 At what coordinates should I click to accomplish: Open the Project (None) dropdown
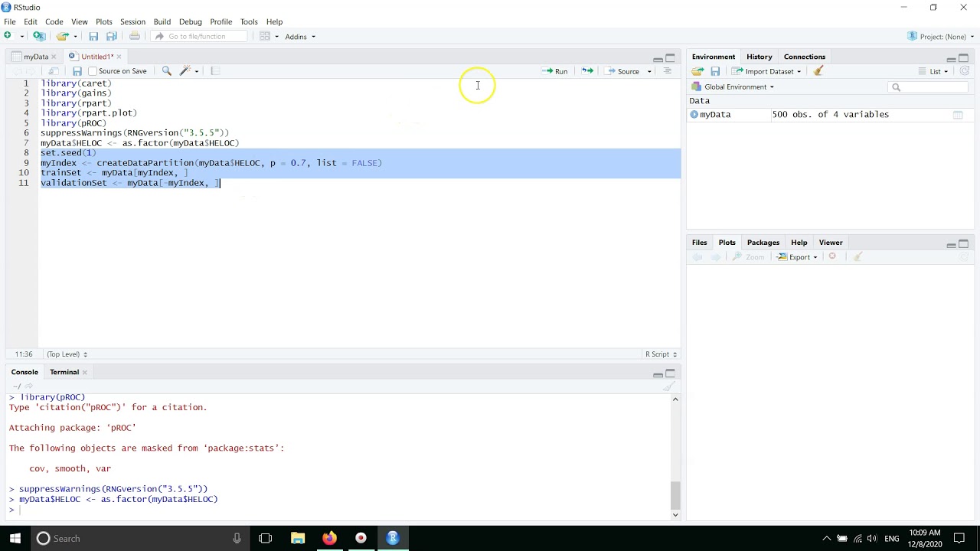(941, 37)
